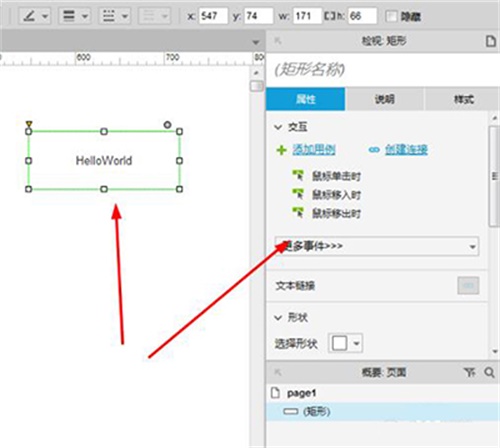Open the line width dropdown
Screen dimensions: 500x448
75,16
